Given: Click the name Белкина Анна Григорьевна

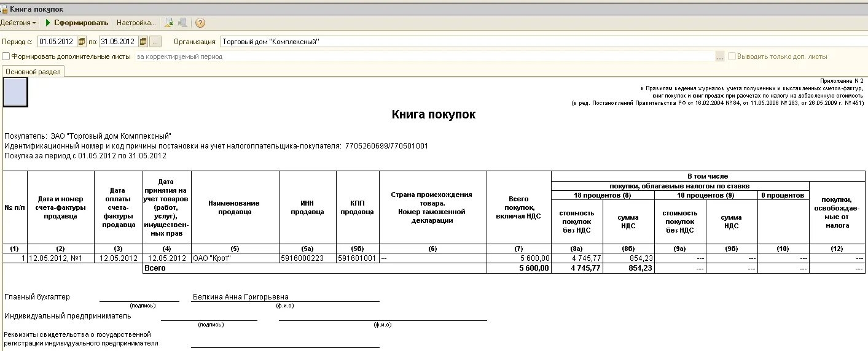Looking at the screenshot, I should 240,297.
